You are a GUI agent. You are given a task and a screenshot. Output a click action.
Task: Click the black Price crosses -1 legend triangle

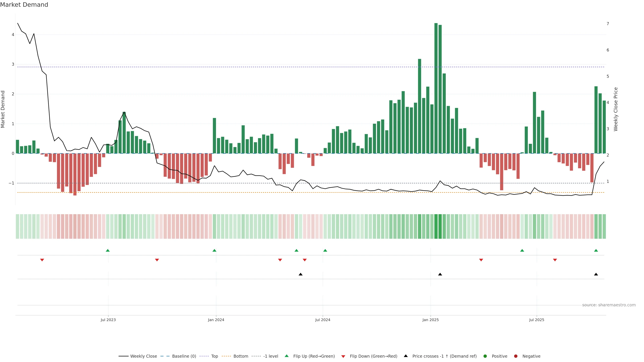tap(406, 356)
